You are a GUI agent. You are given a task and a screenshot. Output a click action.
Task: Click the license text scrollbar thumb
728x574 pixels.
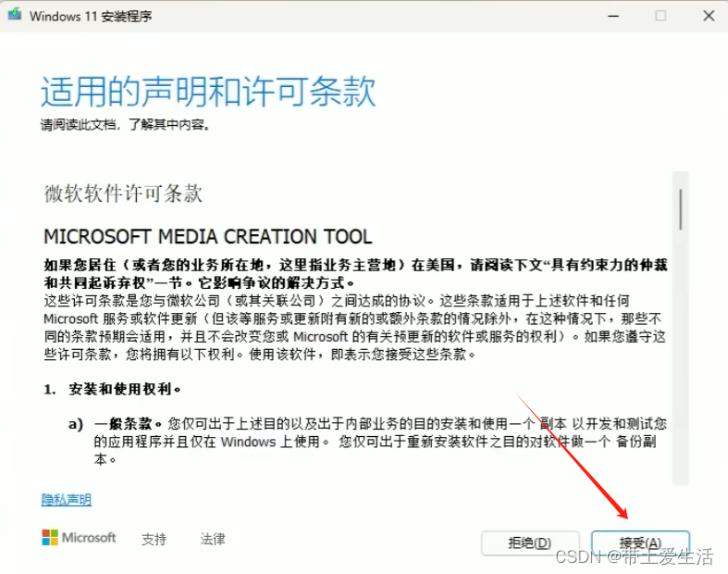coord(681,209)
